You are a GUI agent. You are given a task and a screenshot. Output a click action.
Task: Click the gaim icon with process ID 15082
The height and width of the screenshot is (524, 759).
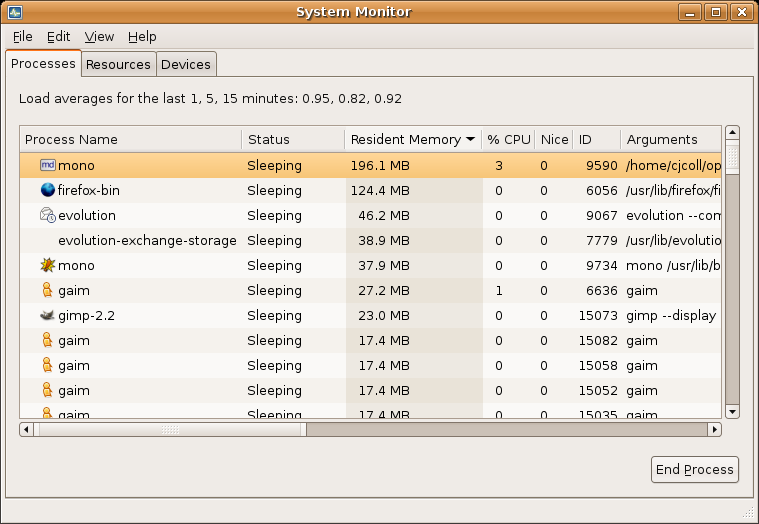click(x=47, y=340)
